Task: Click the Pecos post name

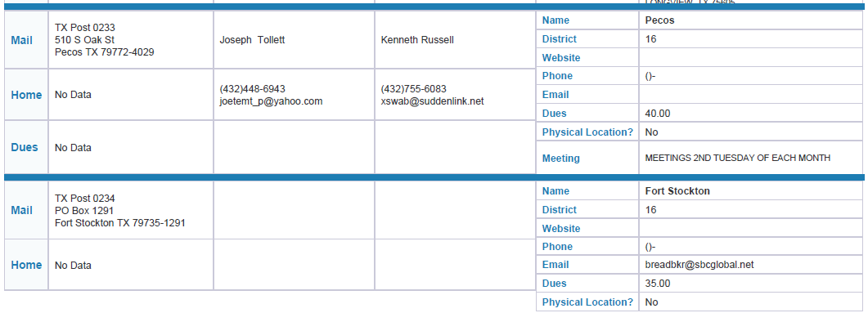Action: point(660,20)
